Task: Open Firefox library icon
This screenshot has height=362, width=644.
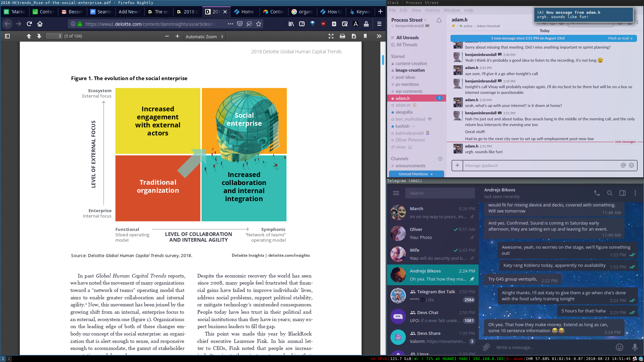Action: [291, 24]
